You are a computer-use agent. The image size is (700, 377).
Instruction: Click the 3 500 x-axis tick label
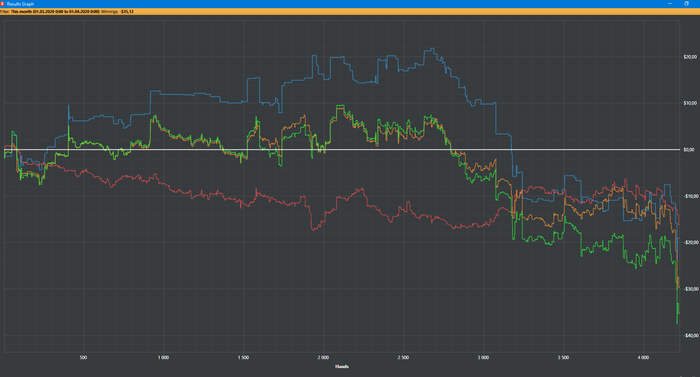click(563, 358)
